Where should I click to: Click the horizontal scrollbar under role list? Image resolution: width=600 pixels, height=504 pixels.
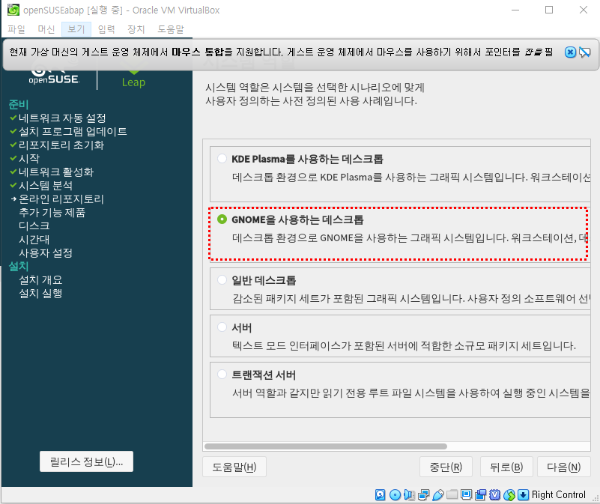tap(326, 446)
